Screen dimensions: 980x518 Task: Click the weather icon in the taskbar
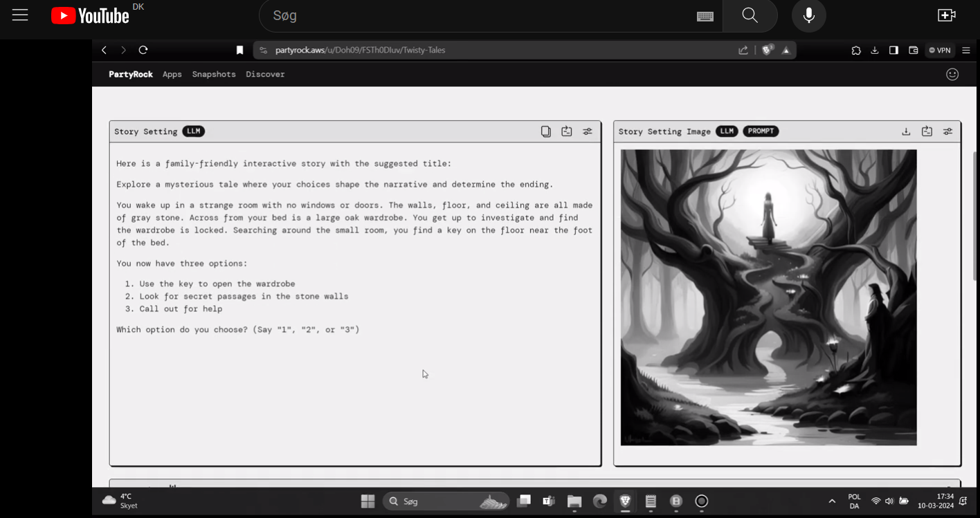109,501
